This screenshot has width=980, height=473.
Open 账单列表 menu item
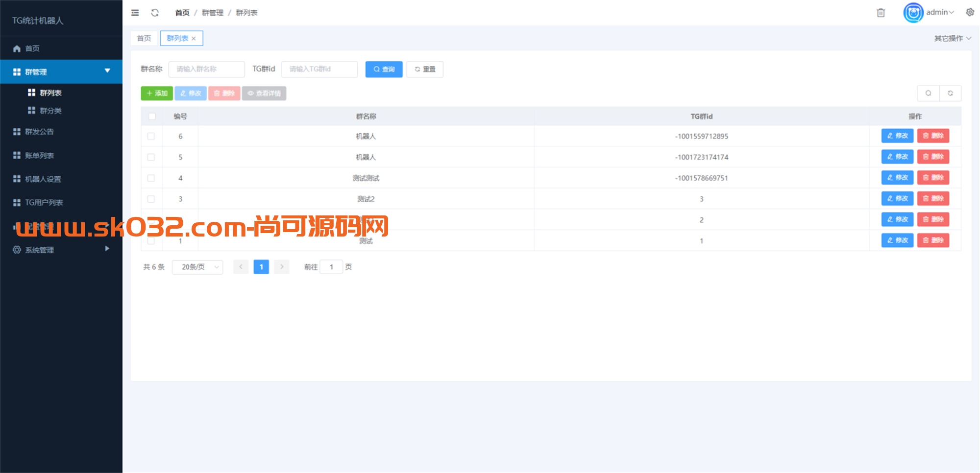(x=61, y=155)
